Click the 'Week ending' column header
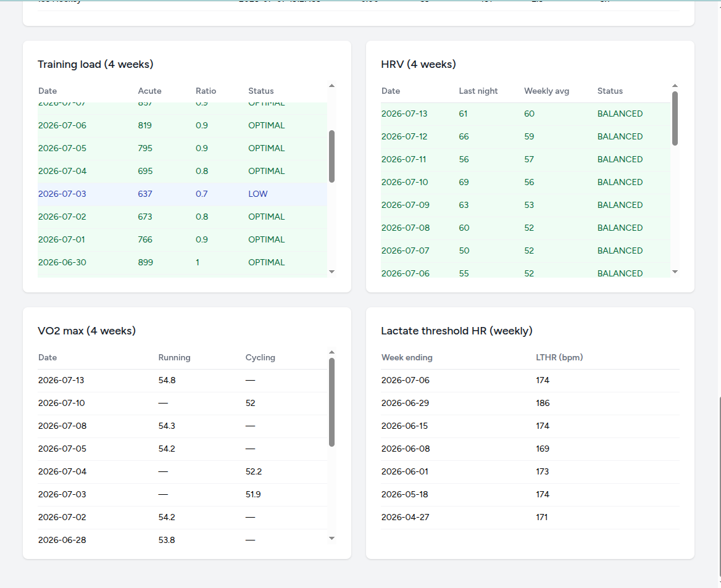Viewport: 721px width, 588px height. (407, 358)
